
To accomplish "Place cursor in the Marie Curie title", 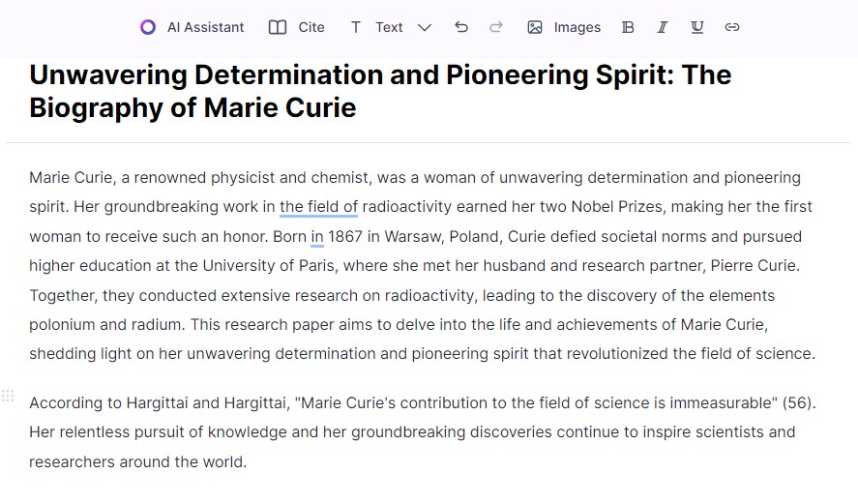I will click(380, 91).
